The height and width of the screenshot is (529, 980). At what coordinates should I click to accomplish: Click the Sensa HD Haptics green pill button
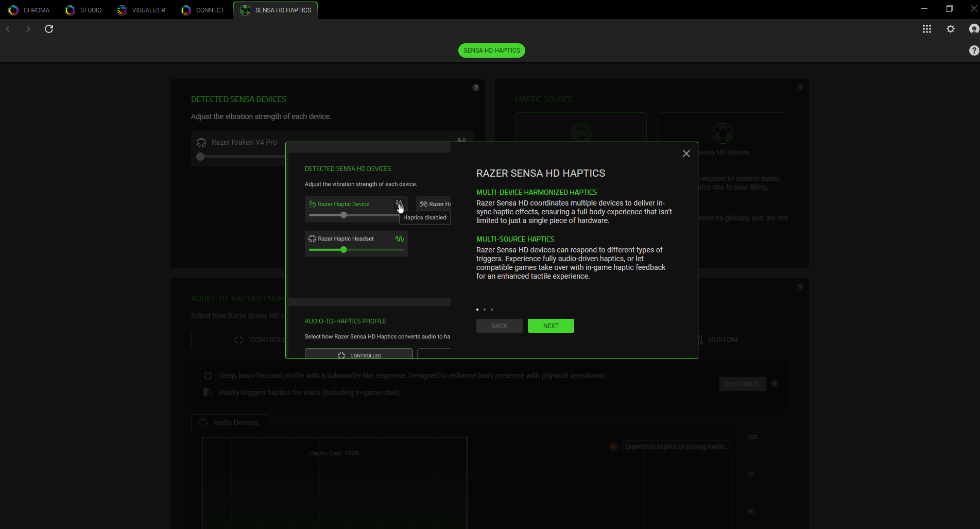coord(491,50)
